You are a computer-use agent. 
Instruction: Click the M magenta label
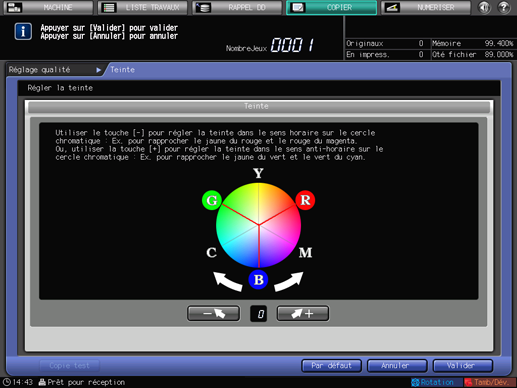tap(305, 253)
